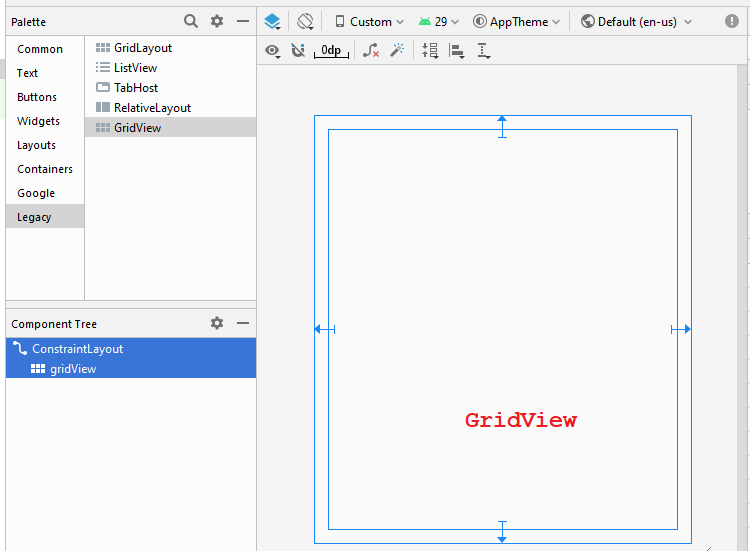Open the Custom device dropdown
Screen dimensions: 750x551
(369, 22)
